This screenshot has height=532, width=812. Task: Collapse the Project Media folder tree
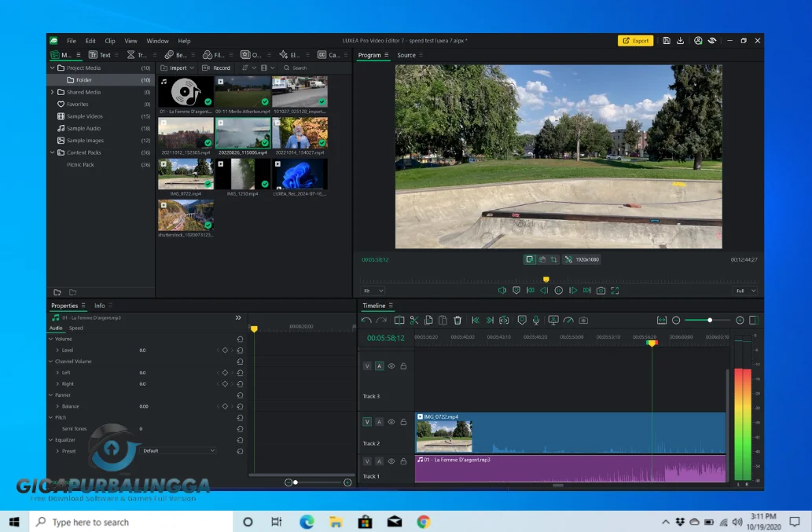pos(53,68)
